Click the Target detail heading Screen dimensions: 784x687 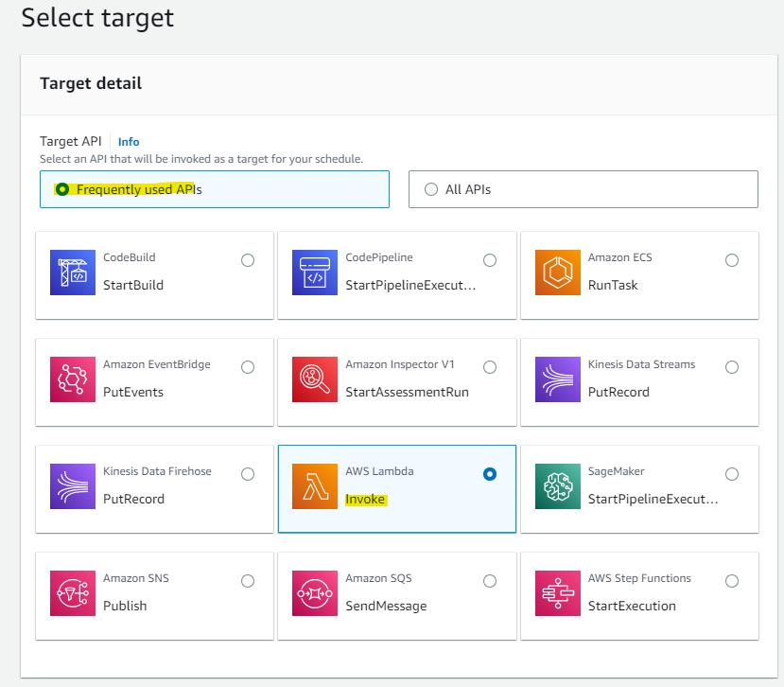click(91, 83)
